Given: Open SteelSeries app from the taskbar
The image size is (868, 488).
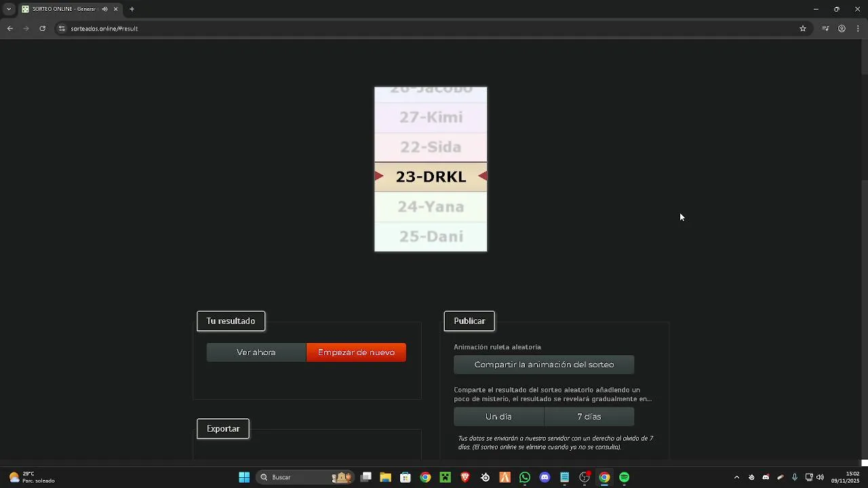Looking at the screenshot, I should (485, 477).
